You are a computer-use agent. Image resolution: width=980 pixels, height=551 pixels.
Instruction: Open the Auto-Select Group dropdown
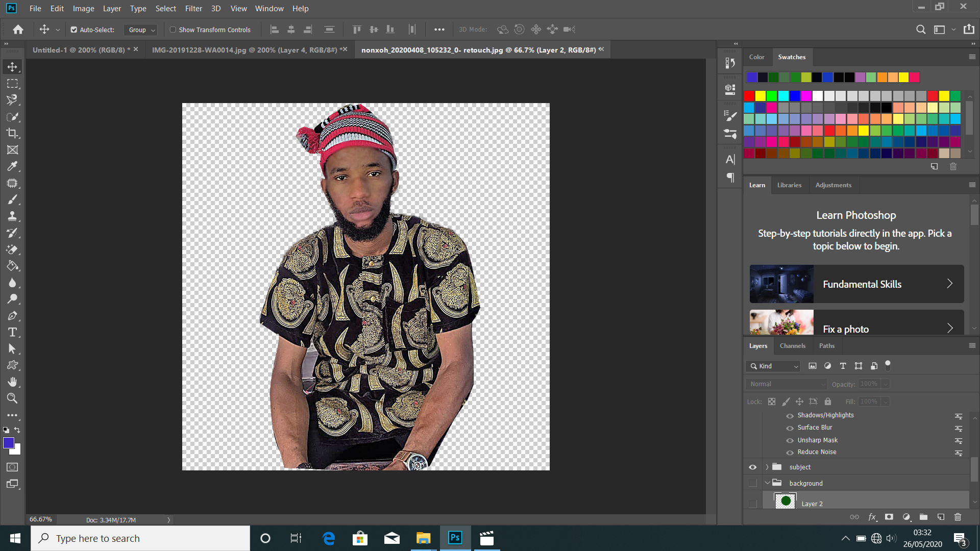point(140,30)
